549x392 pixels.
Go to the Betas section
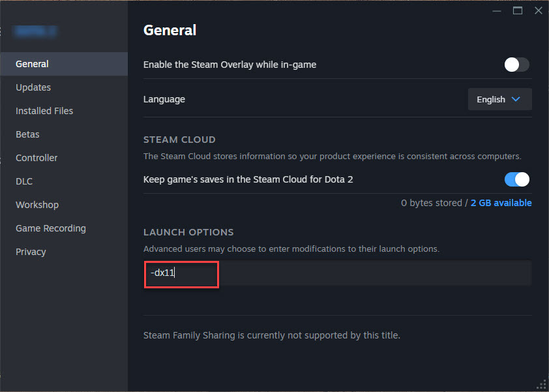(27, 134)
